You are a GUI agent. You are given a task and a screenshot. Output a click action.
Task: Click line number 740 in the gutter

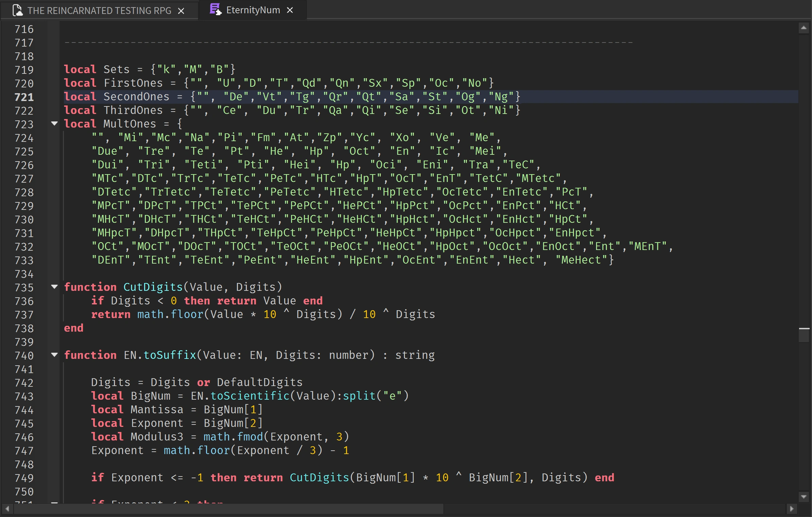coord(24,355)
